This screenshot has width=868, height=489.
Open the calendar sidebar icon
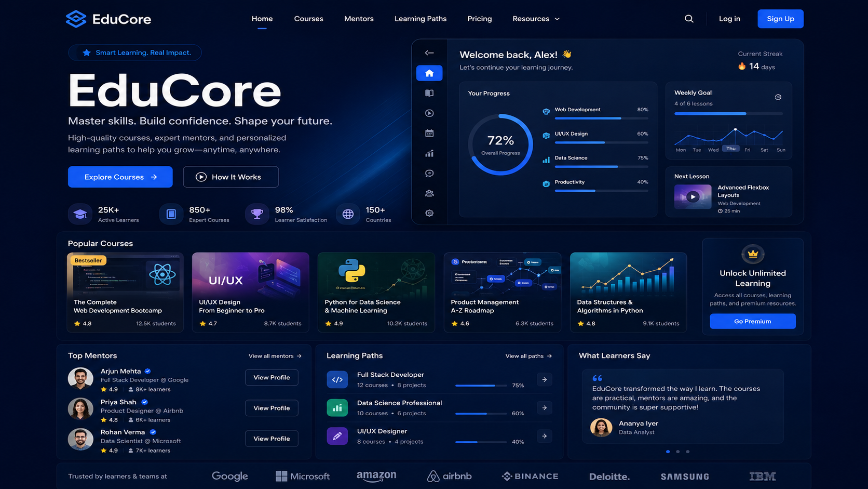click(429, 133)
